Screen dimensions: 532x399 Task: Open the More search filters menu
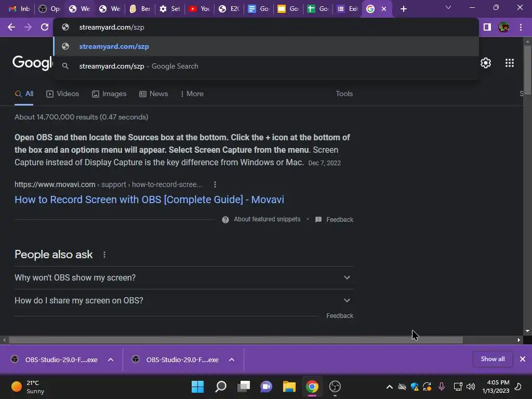(x=192, y=94)
